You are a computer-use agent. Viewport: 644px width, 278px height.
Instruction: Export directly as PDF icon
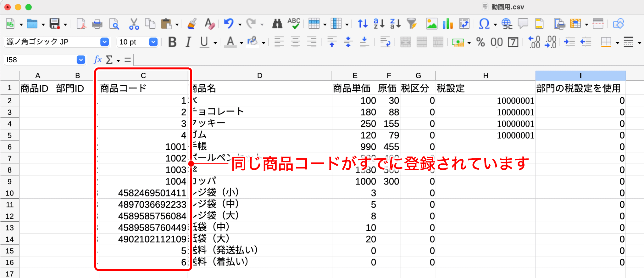pyautogui.click(x=81, y=24)
